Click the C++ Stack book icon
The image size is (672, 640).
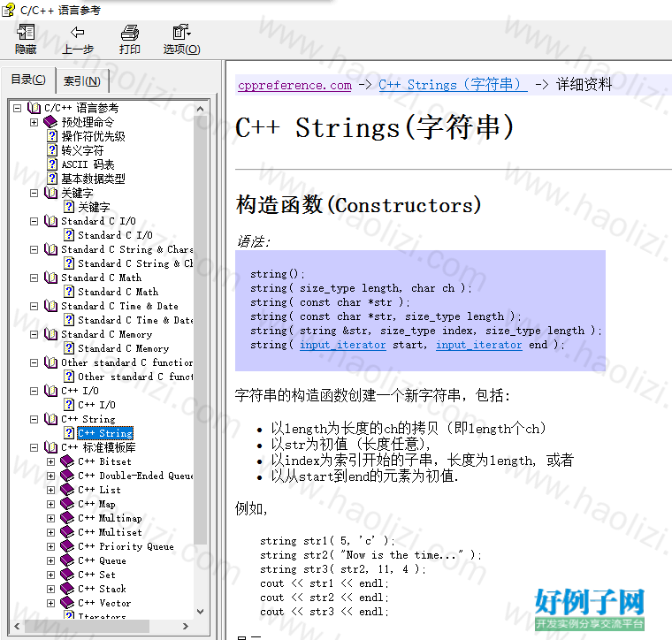click(x=67, y=589)
